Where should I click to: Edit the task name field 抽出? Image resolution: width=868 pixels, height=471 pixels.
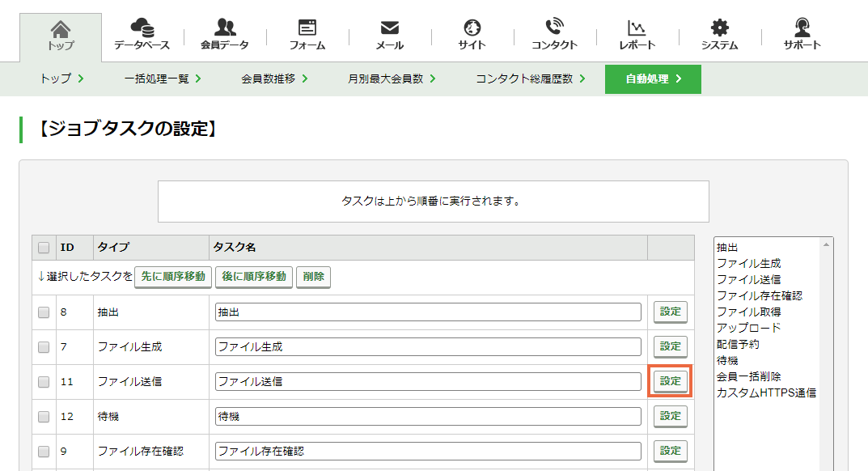coord(428,312)
